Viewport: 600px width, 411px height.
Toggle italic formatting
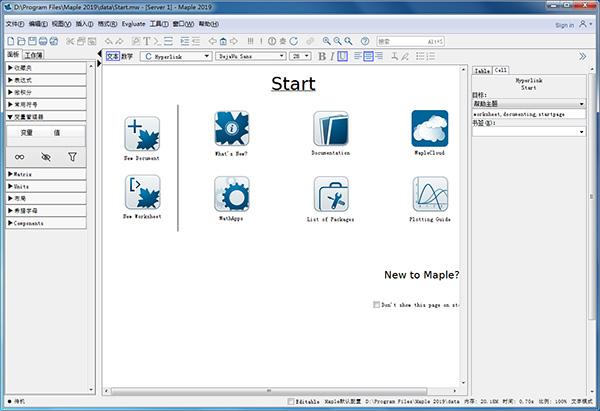click(x=332, y=56)
